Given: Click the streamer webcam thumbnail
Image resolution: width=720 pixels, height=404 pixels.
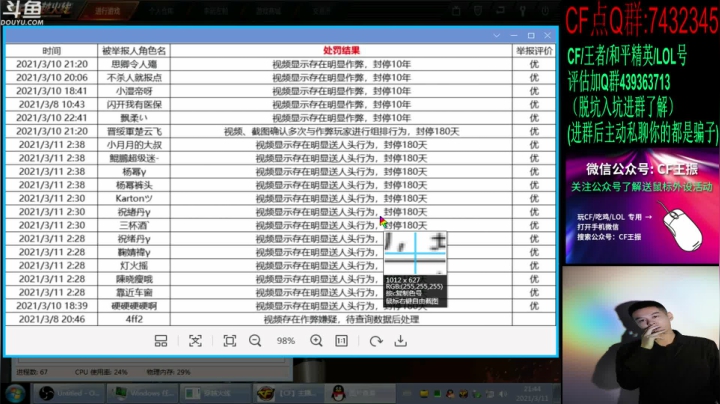Looking at the screenshot, I should click(x=641, y=335).
